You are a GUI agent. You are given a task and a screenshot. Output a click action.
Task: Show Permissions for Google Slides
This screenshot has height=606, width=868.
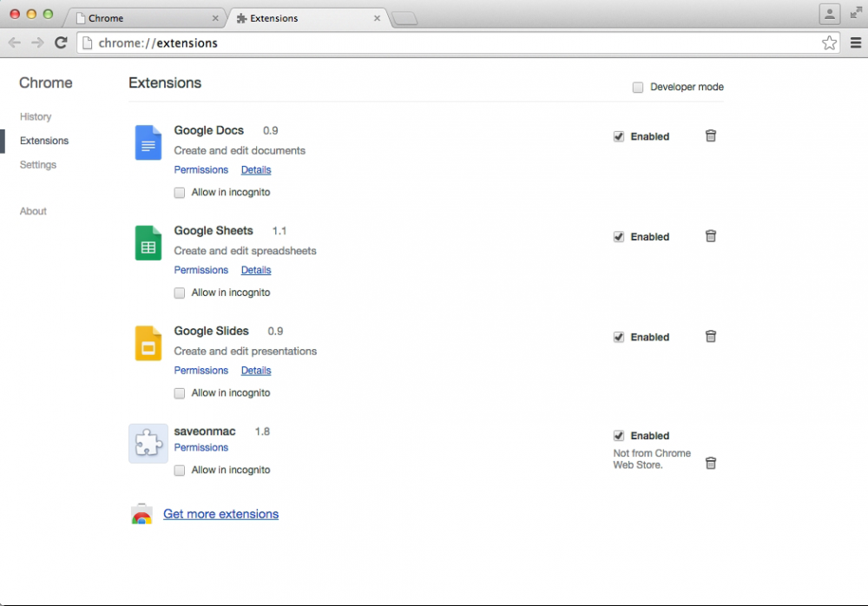point(201,371)
